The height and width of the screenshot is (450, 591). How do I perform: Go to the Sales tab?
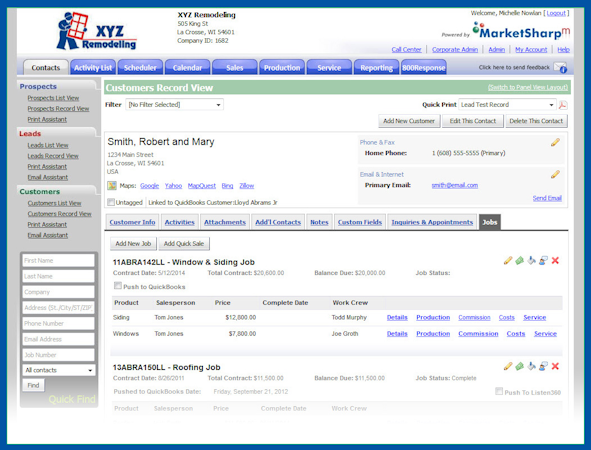click(x=234, y=67)
